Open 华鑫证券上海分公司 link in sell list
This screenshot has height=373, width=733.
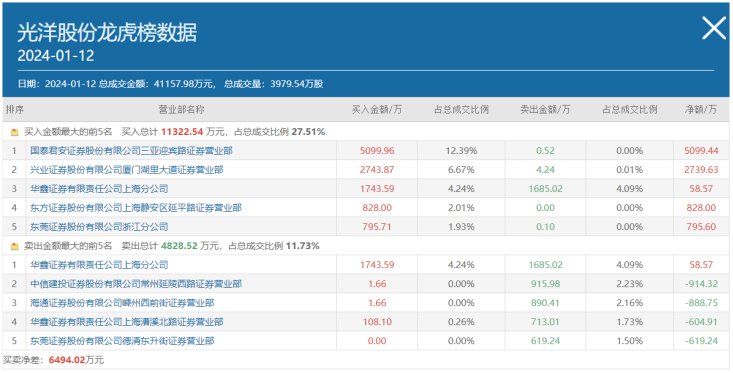click(99, 265)
